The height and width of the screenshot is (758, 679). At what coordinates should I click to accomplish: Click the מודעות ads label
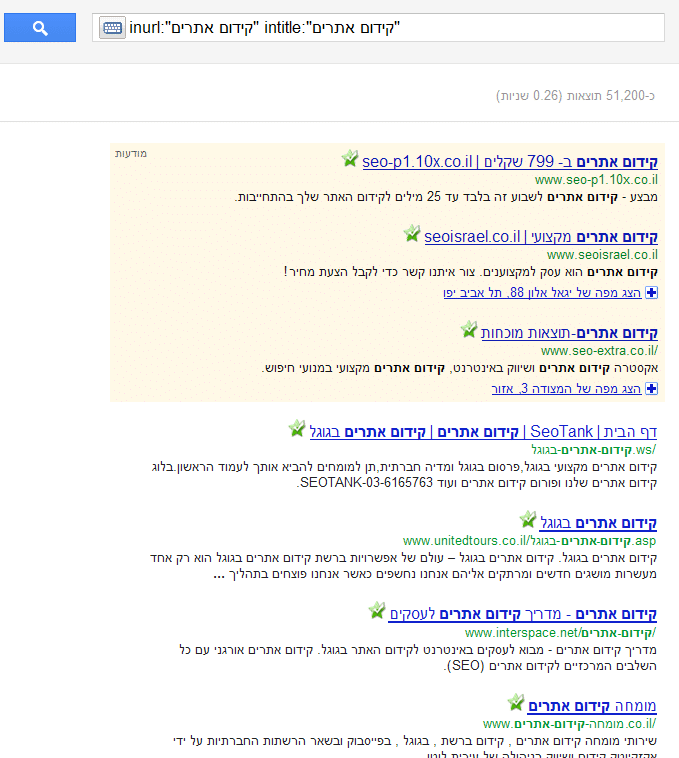[x=131, y=154]
